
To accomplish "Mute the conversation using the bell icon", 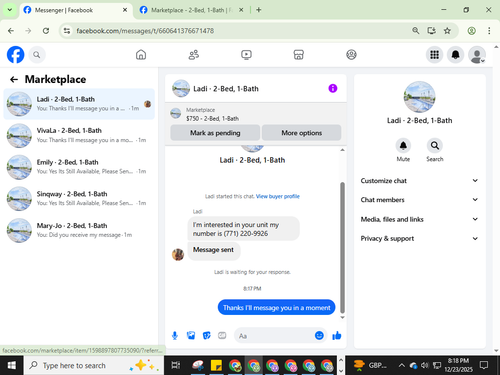I will pos(403,146).
